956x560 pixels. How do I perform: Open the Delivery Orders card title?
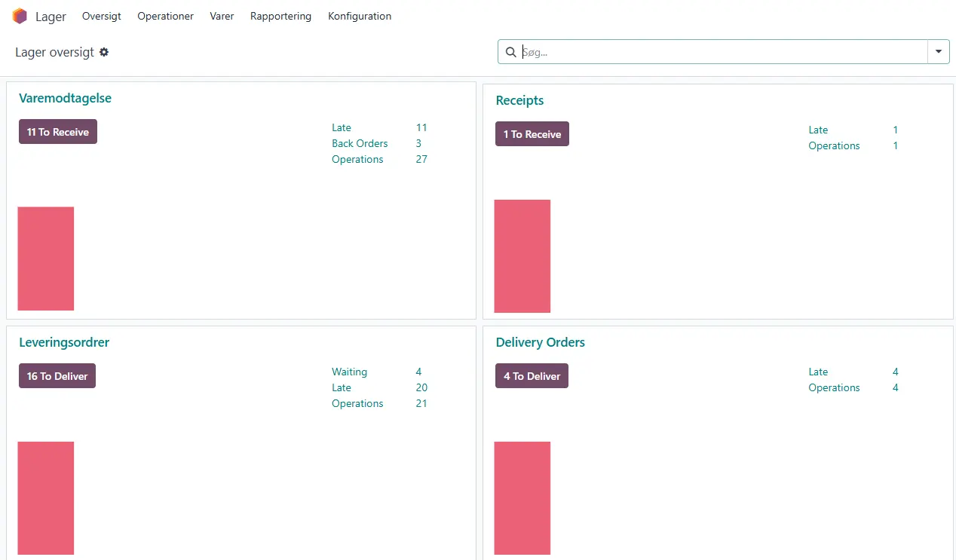541,342
